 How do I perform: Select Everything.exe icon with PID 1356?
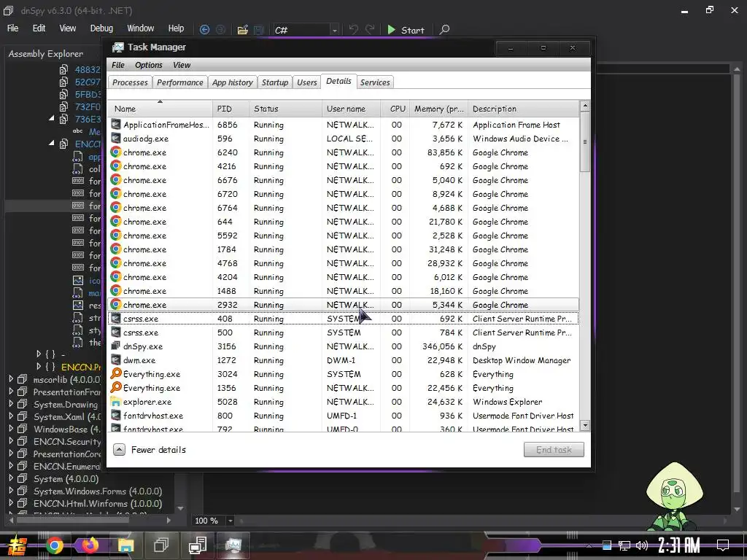pyautogui.click(x=116, y=387)
